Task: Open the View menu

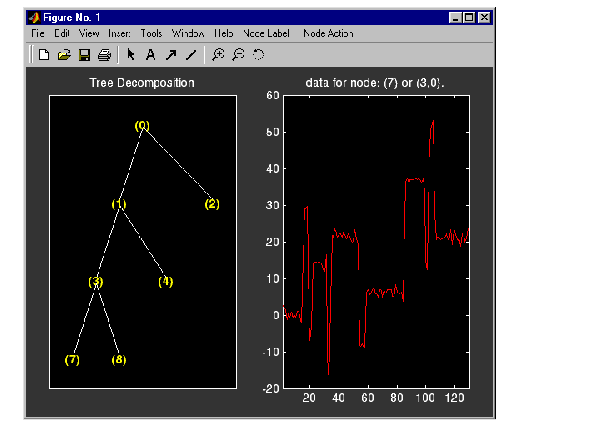Action: pyautogui.click(x=89, y=34)
